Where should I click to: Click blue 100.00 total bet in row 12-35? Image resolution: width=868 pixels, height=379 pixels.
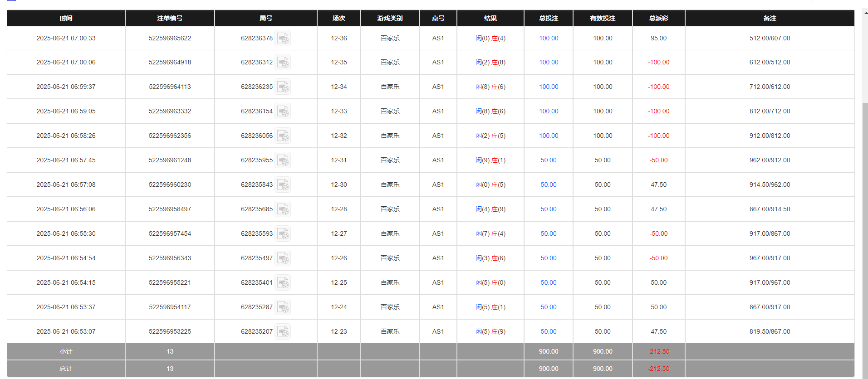(548, 63)
